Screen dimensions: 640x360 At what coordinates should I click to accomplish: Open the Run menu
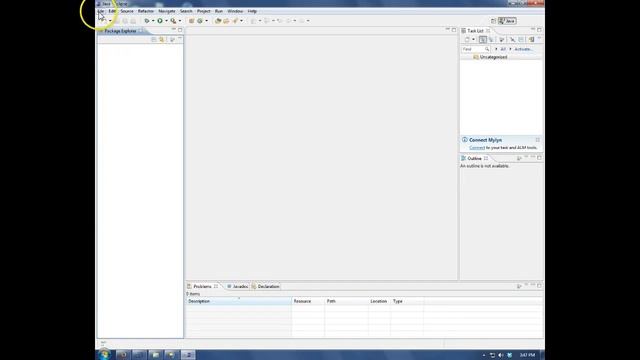point(219,11)
